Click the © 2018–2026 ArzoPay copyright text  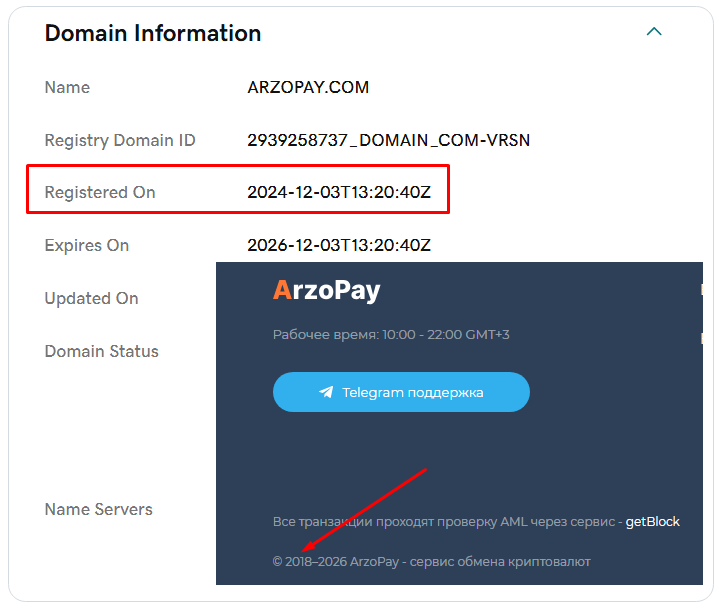pyautogui.click(x=431, y=562)
